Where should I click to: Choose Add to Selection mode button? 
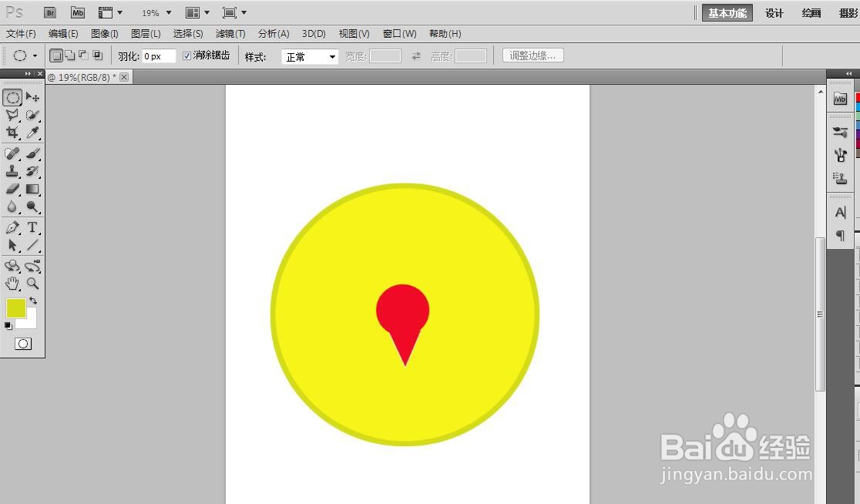(69, 55)
